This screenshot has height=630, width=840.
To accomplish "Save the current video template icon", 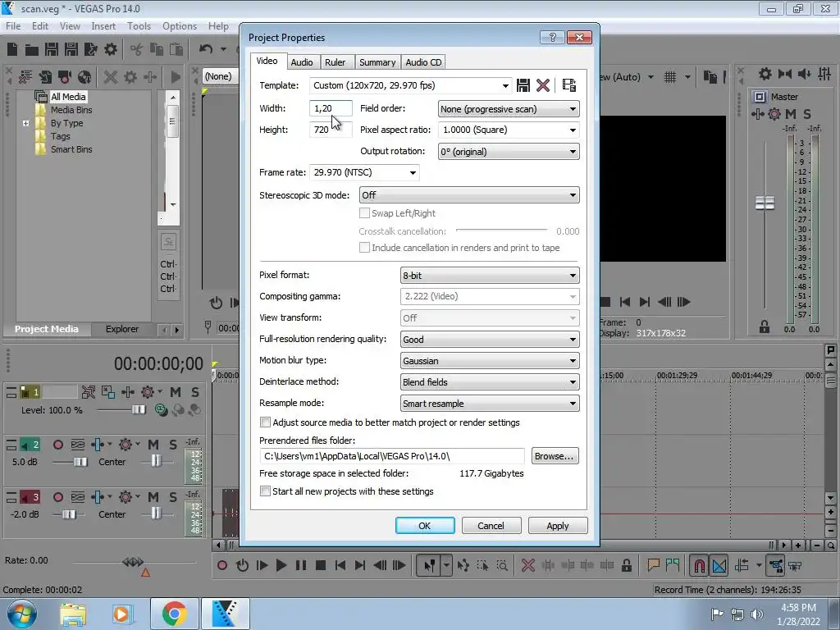I will point(523,85).
